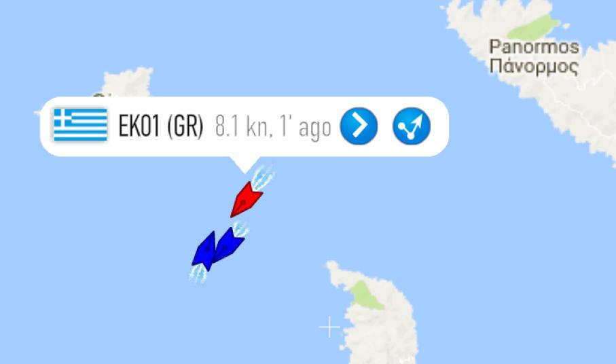Select the left blue vessel marker
The height and width of the screenshot is (364, 616).
coord(204,251)
